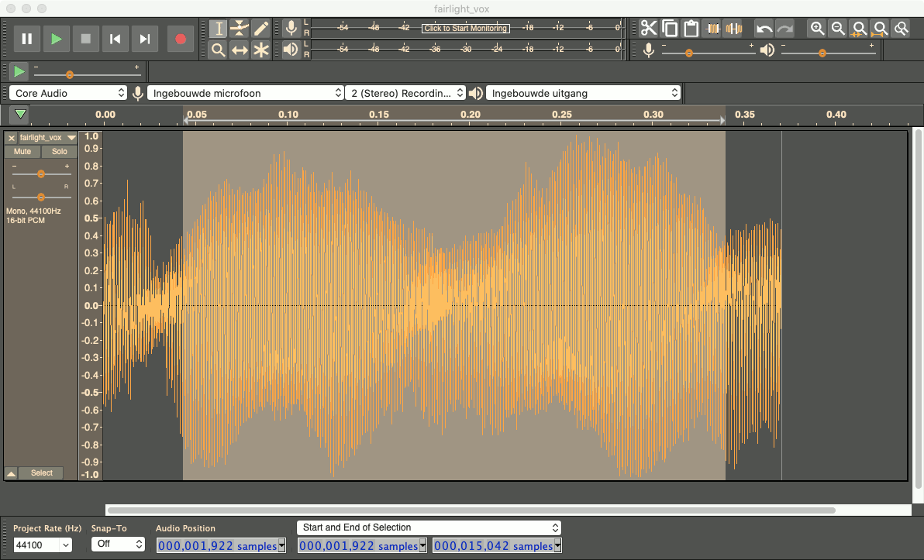Click the horizontal scrollbar below the track
924x560 pixels.
[x=471, y=510]
